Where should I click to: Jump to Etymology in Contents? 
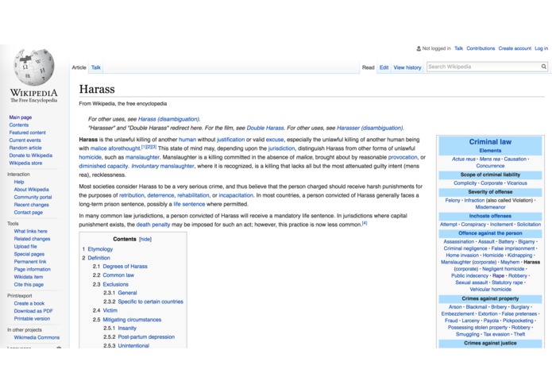point(100,249)
